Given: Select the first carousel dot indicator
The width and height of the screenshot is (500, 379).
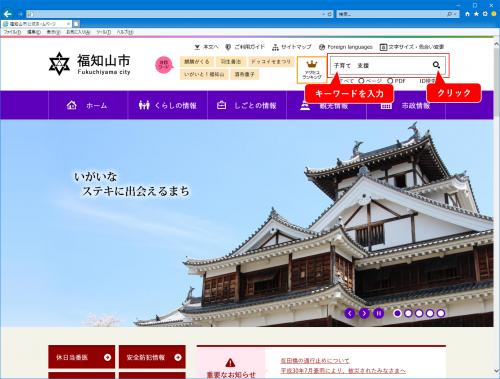Looking at the screenshot, I should (397, 313).
